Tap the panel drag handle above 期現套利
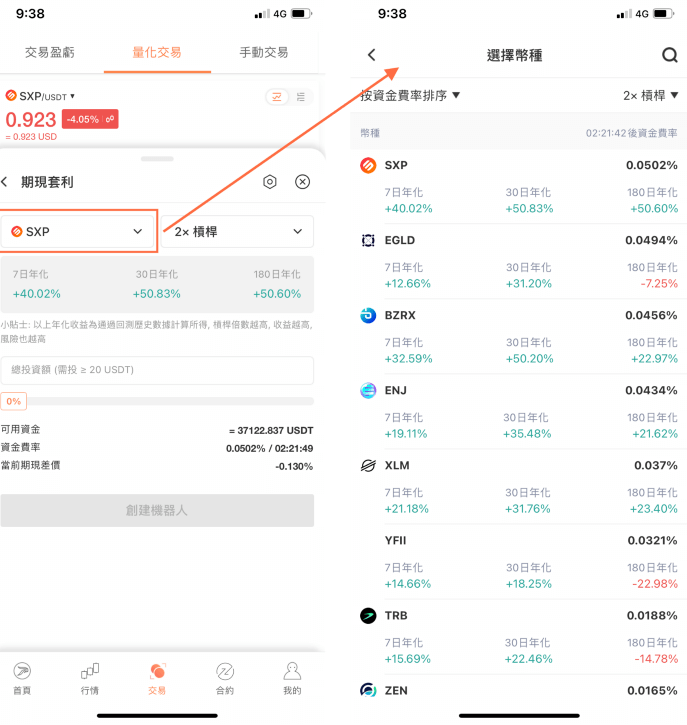The width and height of the screenshot is (687, 725). point(157,159)
